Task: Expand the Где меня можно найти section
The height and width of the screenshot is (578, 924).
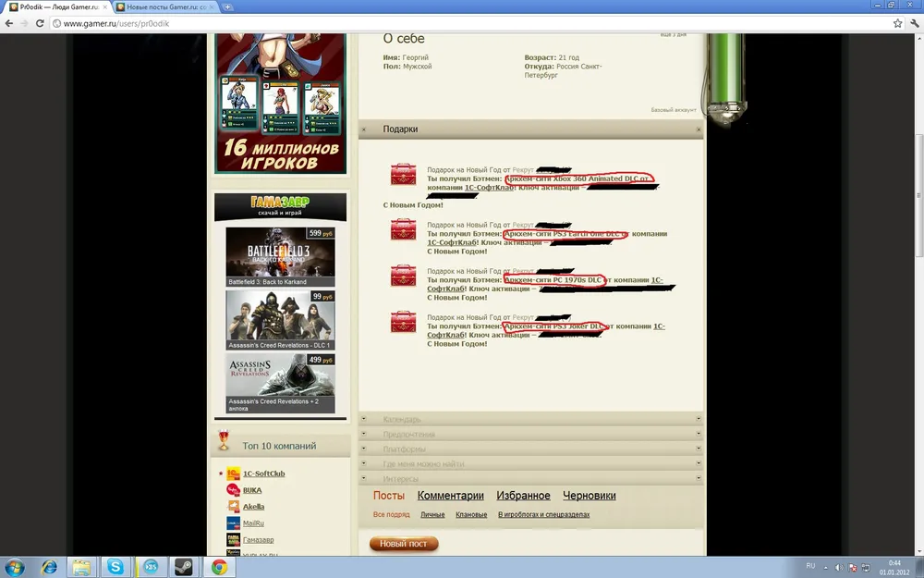Action: (423, 463)
